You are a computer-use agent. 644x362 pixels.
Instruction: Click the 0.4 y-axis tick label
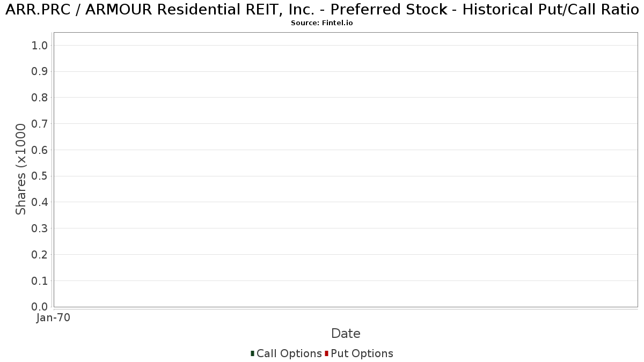(x=40, y=202)
